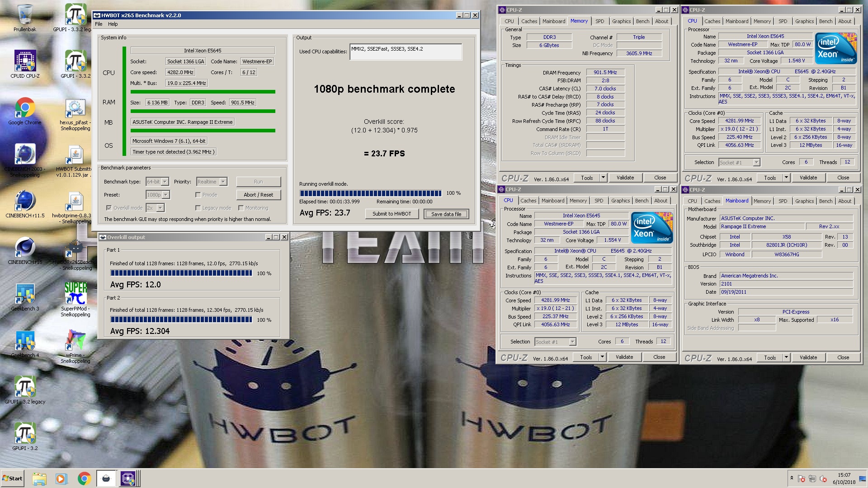Click Submit to HWBOT button
Viewport: 868px width, 488px height.
392,214
